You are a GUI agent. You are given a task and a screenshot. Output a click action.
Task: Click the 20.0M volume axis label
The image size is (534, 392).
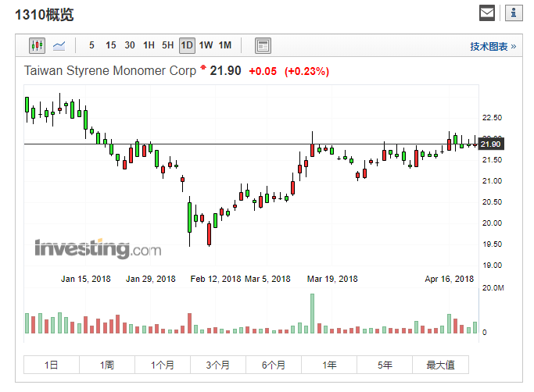click(493, 288)
